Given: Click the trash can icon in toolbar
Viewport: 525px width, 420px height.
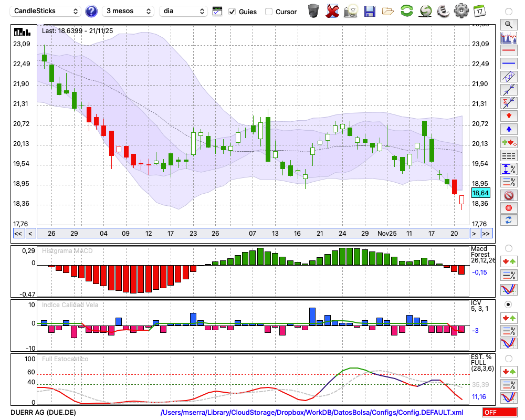Looking at the screenshot, I should pyautogui.click(x=313, y=10).
